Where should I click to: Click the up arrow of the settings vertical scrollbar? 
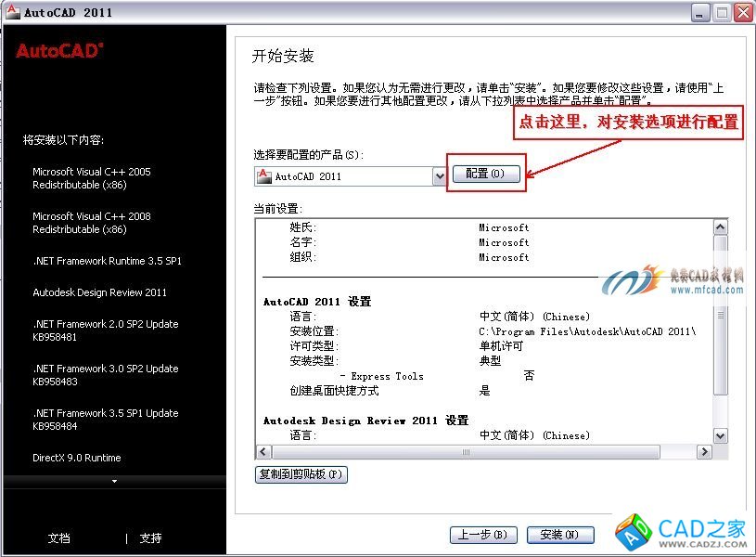[x=720, y=227]
